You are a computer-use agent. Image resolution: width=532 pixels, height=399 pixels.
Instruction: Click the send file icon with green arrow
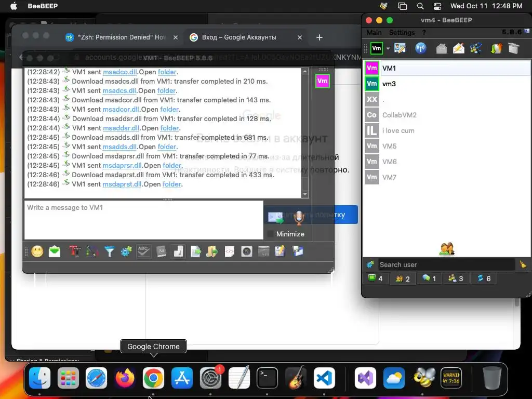(196, 251)
